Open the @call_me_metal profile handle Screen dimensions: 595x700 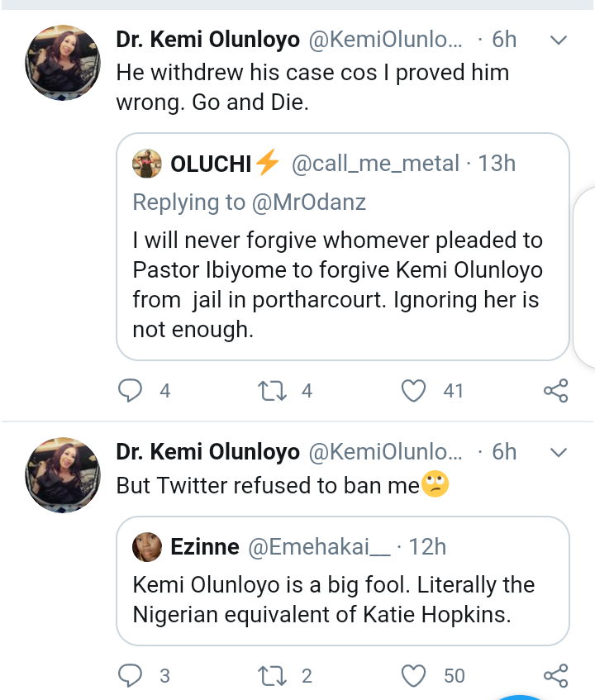tap(376, 164)
